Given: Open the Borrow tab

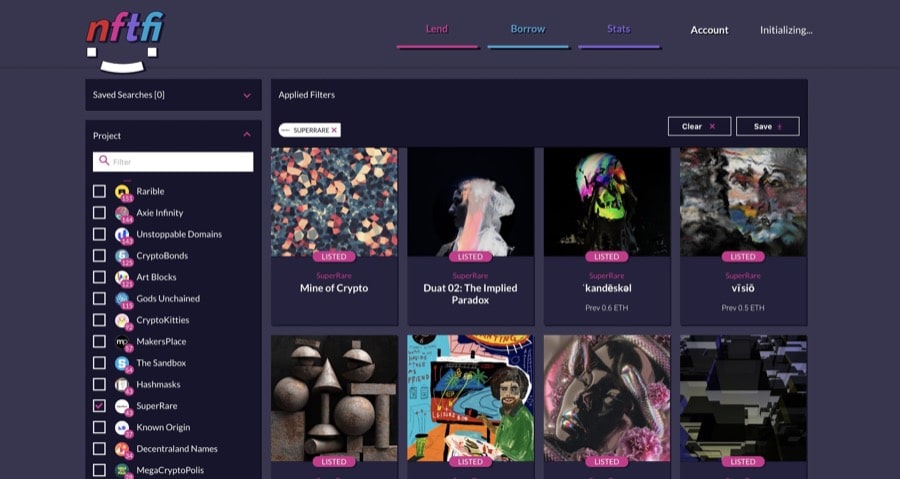Looking at the screenshot, I should coord(528,29).
